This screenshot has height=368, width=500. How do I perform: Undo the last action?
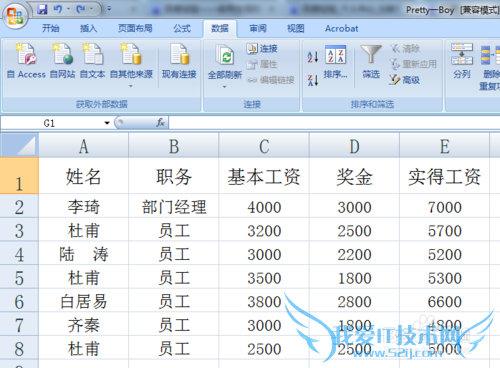click(x=58, y=9)
